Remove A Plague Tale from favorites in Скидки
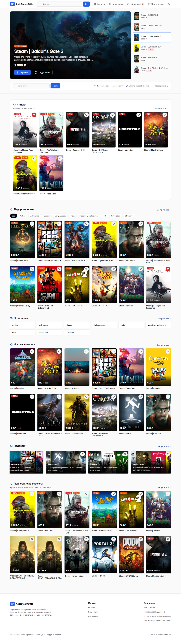This screenshot has width=181, height=644. coord(34,115)
